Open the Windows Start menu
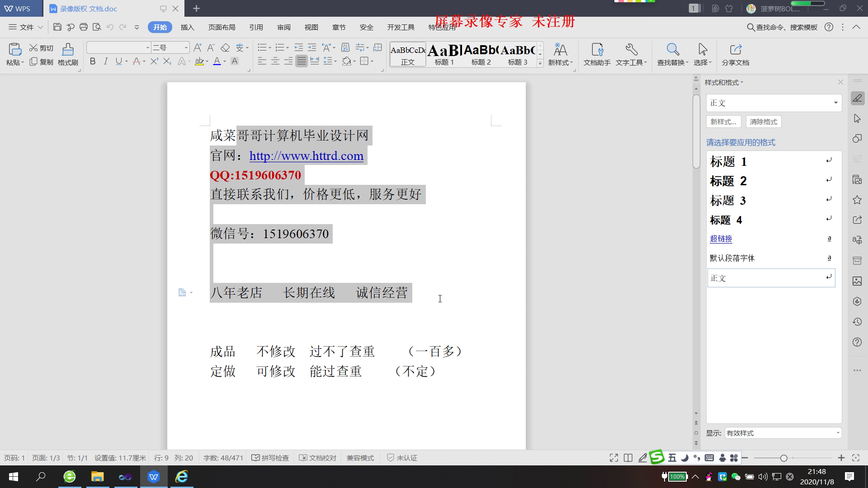The height and width of the screenshot is (488, 868). pyautogui.click(x=14, y=477)
